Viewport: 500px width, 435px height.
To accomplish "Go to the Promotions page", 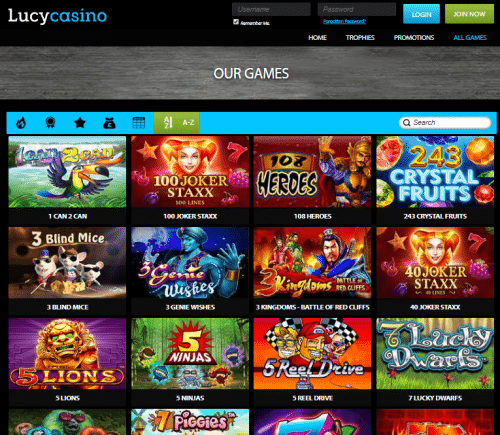I will (414, 38).
